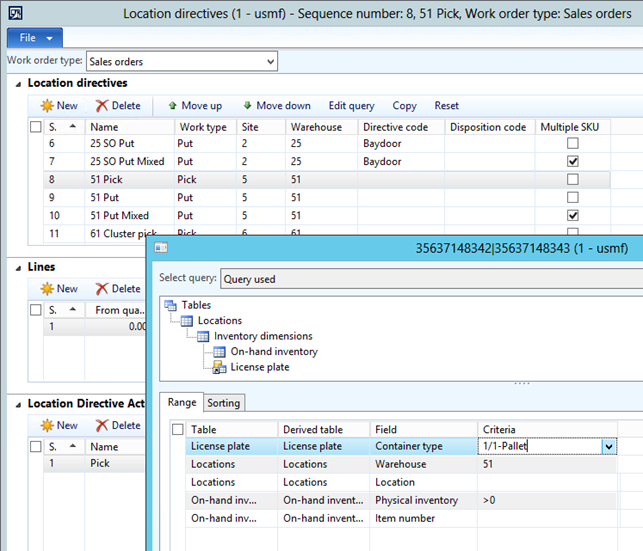Click the New icon in Location directives toolbar

click(x=46, y=105)
